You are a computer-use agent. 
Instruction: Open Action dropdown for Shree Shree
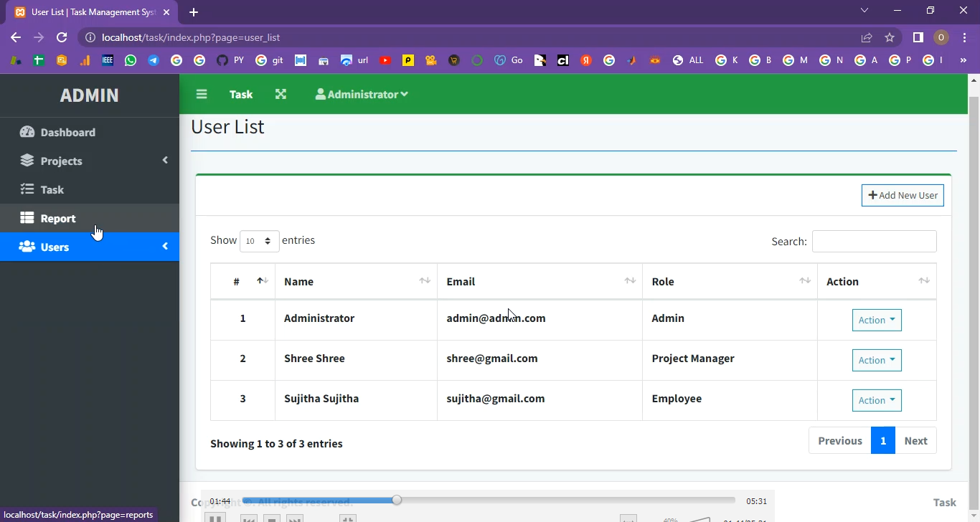coord(876,361)
